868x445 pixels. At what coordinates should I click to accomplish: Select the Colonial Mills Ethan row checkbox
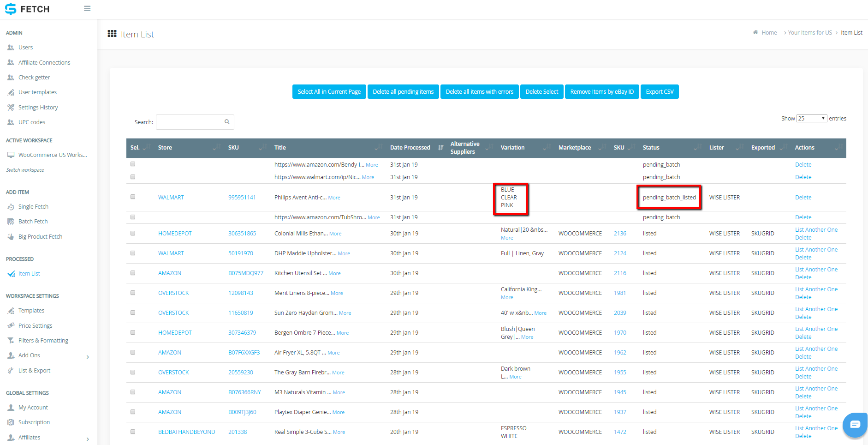(133, 233)
